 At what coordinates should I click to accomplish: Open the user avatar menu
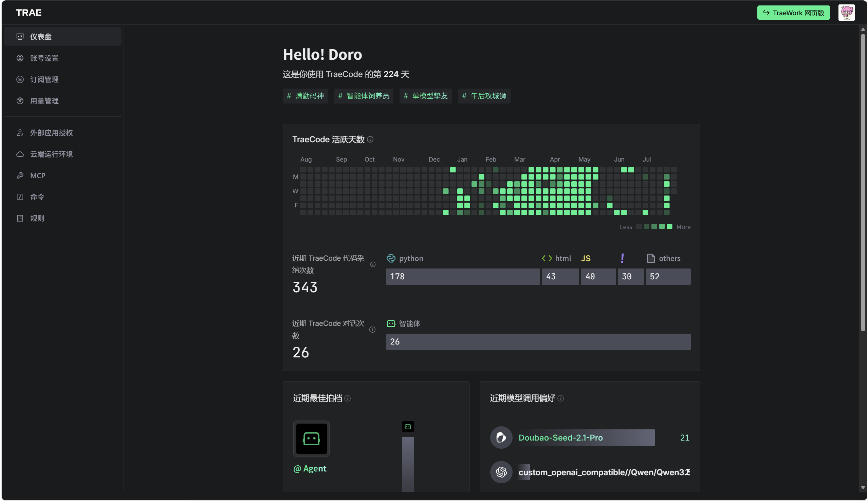pyautogui.click(x=846, y=13)
